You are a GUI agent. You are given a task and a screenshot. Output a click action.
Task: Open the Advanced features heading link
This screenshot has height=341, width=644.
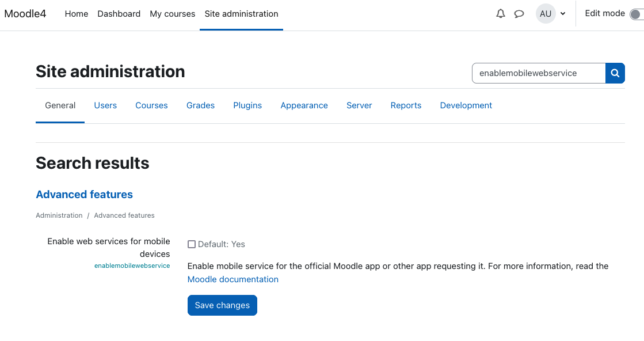point(84,194)
